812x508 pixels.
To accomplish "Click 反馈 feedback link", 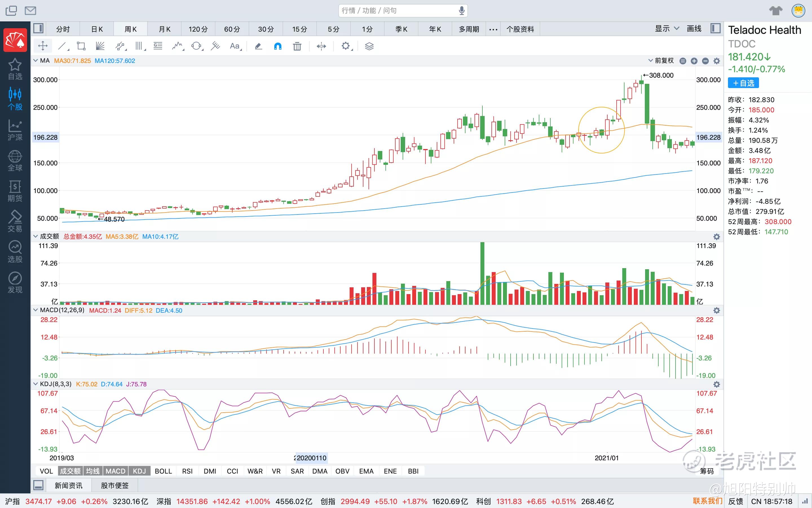I will 736,501.
